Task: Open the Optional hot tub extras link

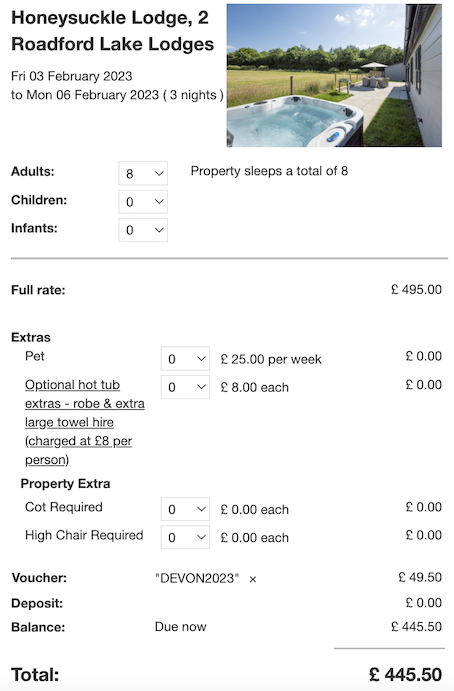Action: click(85, 422)
